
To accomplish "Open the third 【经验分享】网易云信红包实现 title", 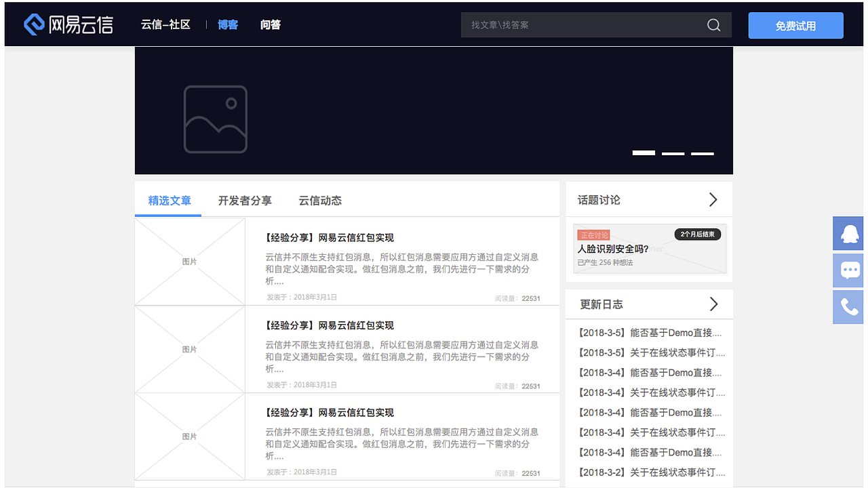I will pyautogui.click(x=330, y=413).
